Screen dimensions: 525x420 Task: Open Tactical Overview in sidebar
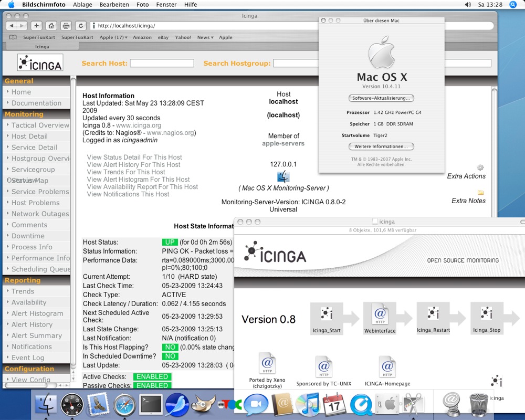click(x=40, y=125)
